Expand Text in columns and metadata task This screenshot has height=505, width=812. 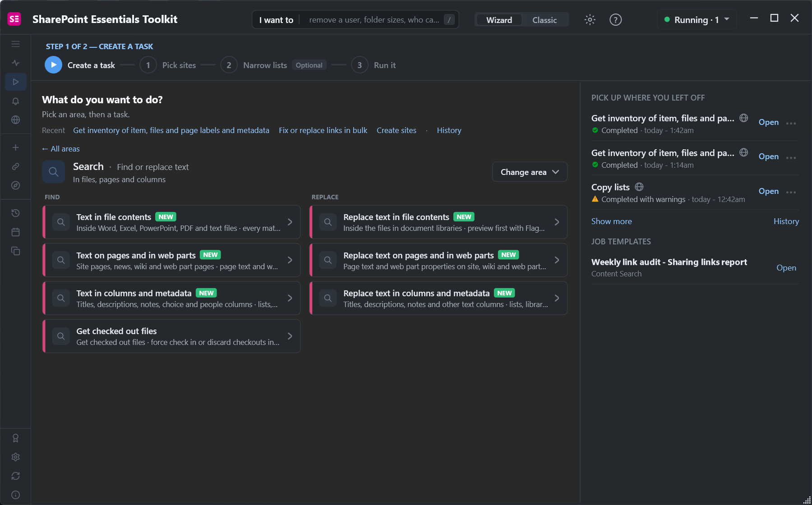coord(171,298)
